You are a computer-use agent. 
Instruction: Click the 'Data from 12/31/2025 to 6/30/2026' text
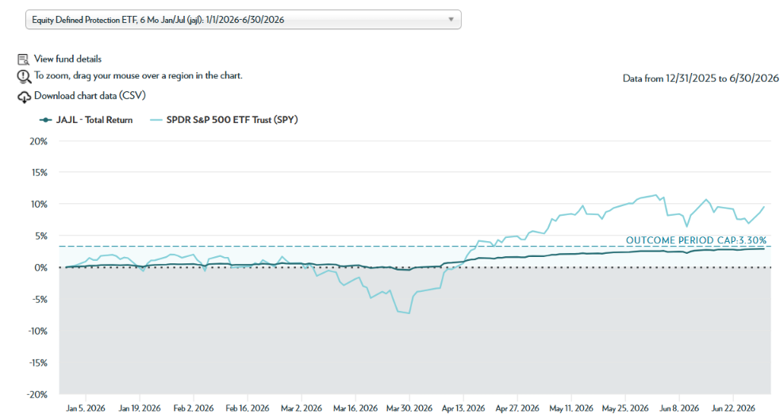pos(700,78)
